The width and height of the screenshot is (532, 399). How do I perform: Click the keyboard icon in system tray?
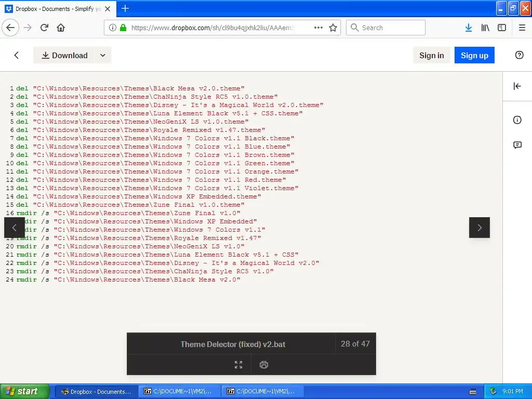(x=473, y=392)
